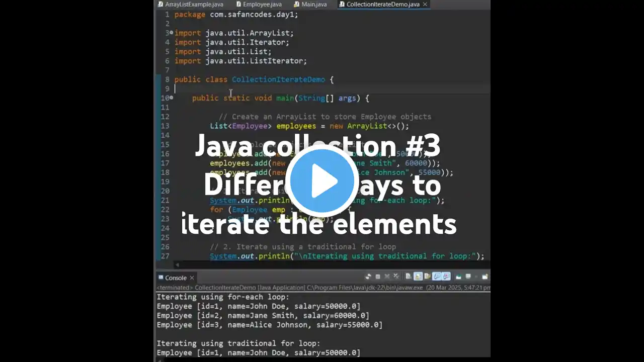Toggle Show Console When Standard Out Changes
This screenshot has height=362, width=644.
coord(437,277)
